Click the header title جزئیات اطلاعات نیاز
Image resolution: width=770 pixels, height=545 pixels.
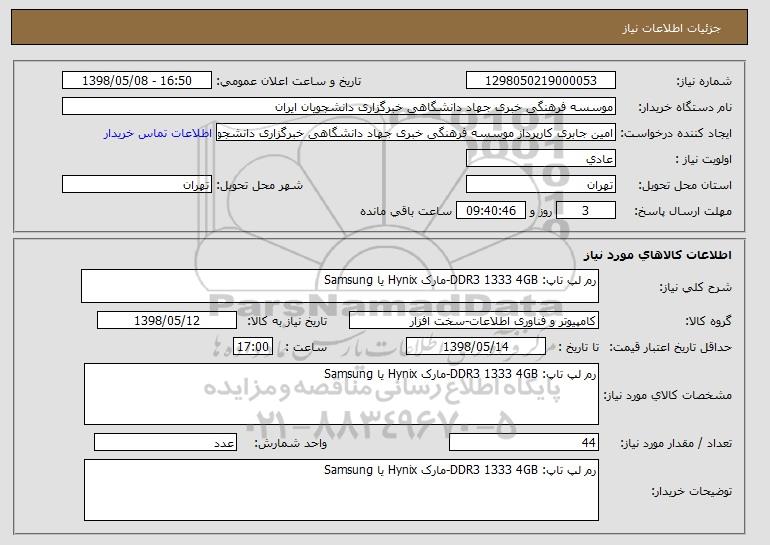pyautogui.click(x=671, y=28)
